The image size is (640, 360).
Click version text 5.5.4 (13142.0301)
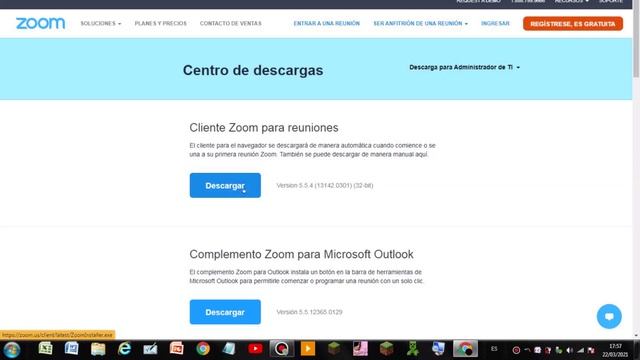coord(325,185)
